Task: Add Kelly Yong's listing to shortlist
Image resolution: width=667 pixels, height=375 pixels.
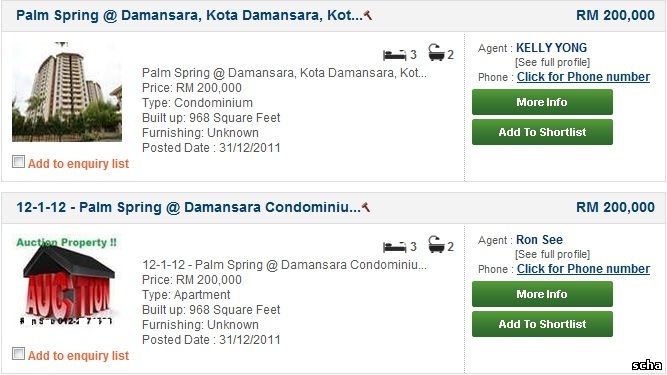Action: 542,132
